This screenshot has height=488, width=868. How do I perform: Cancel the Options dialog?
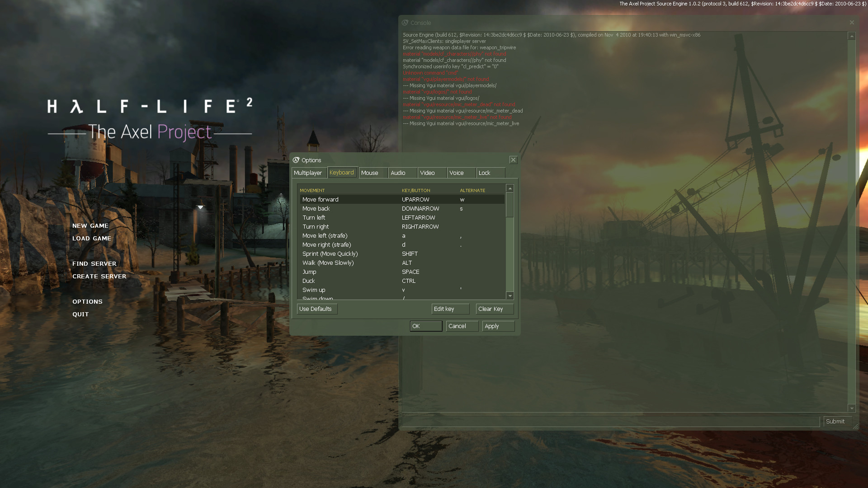462,326
